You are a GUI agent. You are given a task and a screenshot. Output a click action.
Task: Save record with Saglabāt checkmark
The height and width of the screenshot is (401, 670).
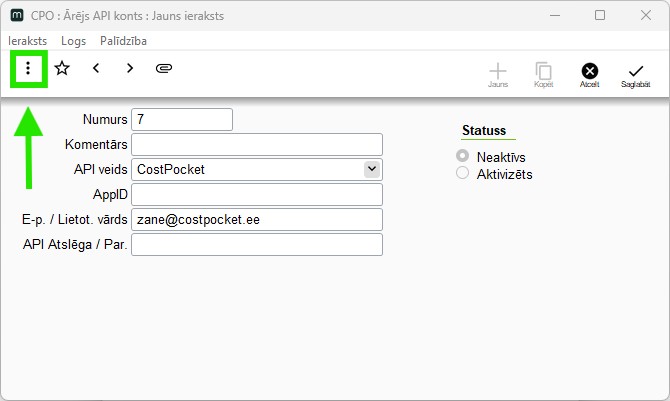[x=636, y=76]
